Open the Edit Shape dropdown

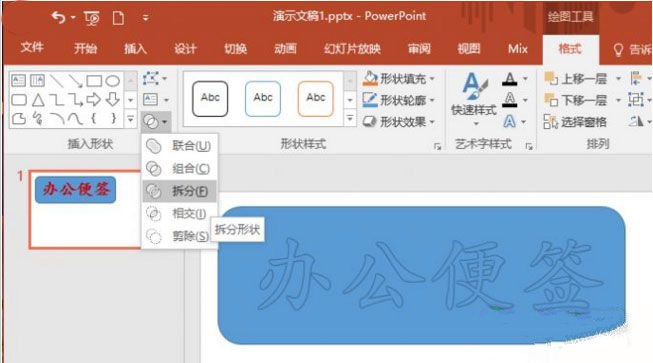[x=155, y=78]
